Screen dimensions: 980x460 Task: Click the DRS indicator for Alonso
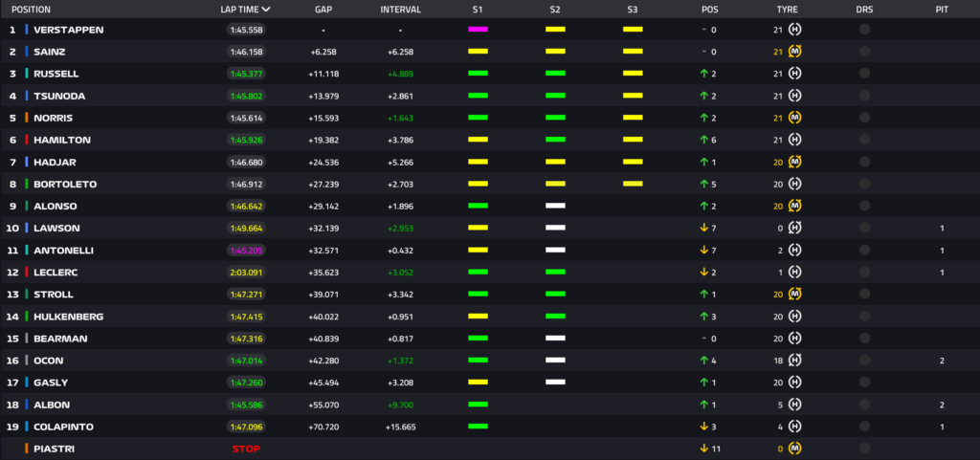(864, 206)
